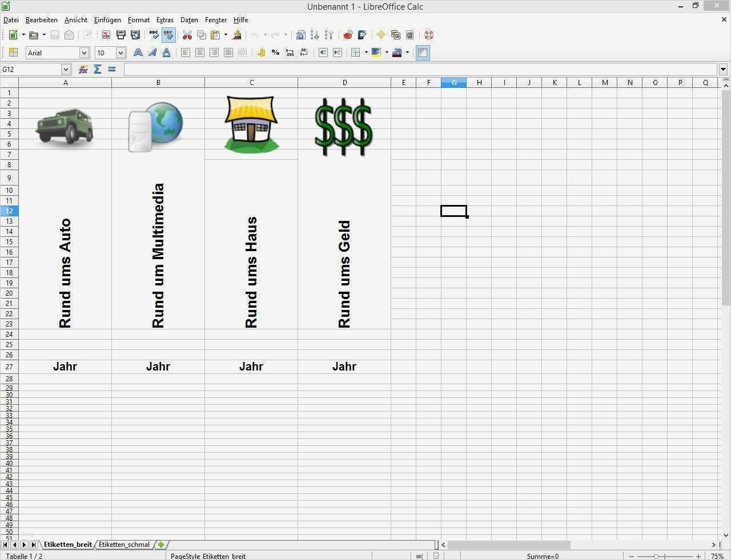Sort the selection ascending
Screen dimensions: 731x560
pyautogui.click(x=315, y=35)
